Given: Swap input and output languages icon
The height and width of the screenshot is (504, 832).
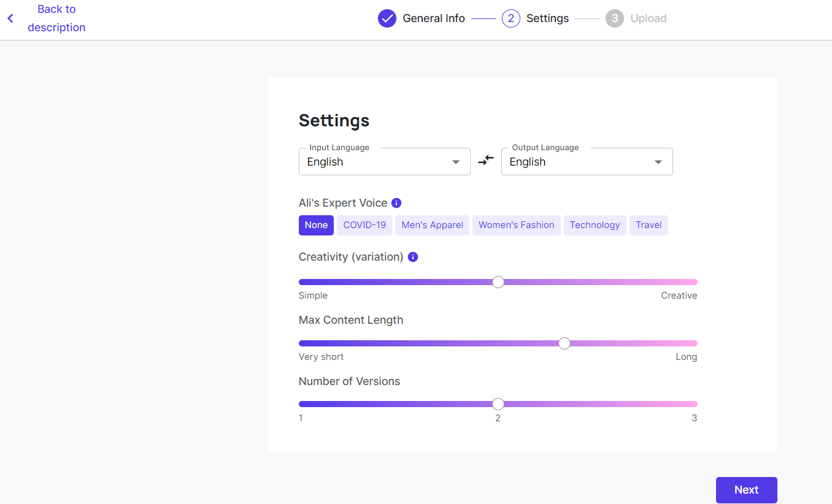Looking at the screenshot, I should (x=486, y=161).
